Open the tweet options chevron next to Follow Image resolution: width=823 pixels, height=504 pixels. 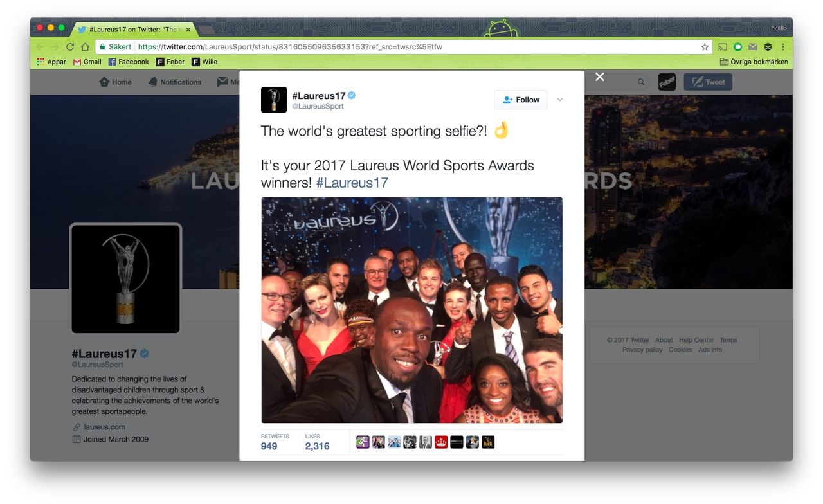point(559,100)
